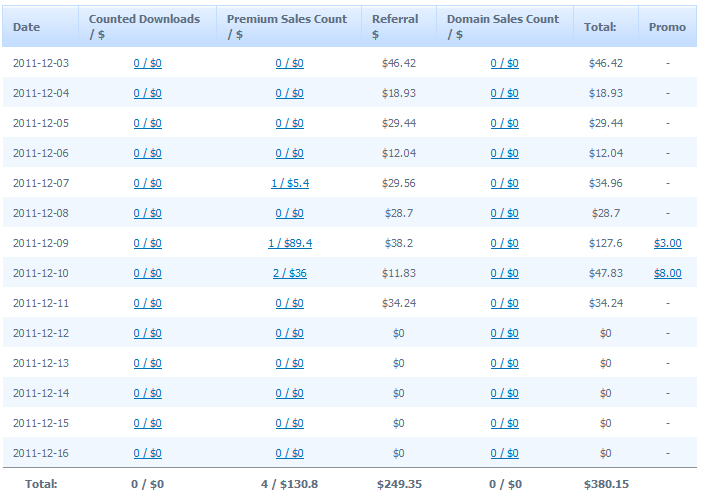Click the Date column header
The image size is (711, 499).
27,27
